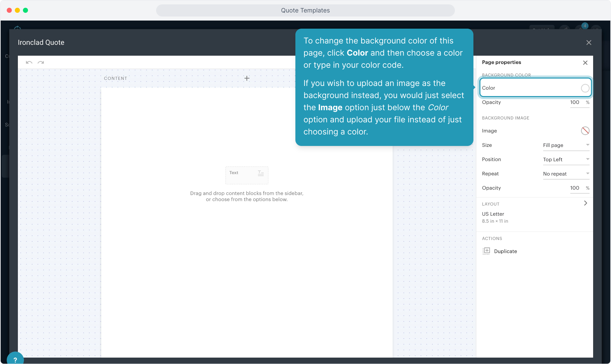Undo the last editor action

tap(29, 62)
